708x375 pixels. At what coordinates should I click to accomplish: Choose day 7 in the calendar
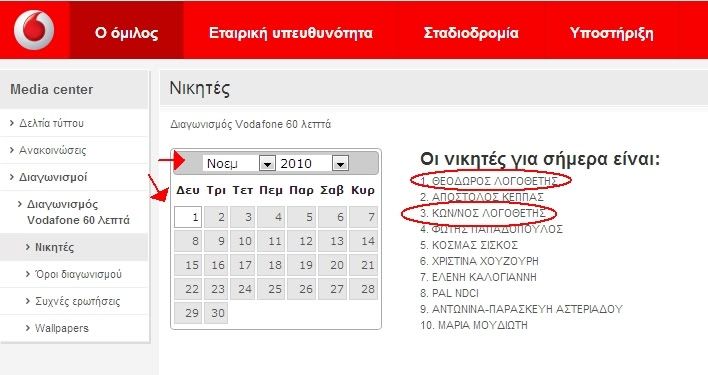[363, 217]
